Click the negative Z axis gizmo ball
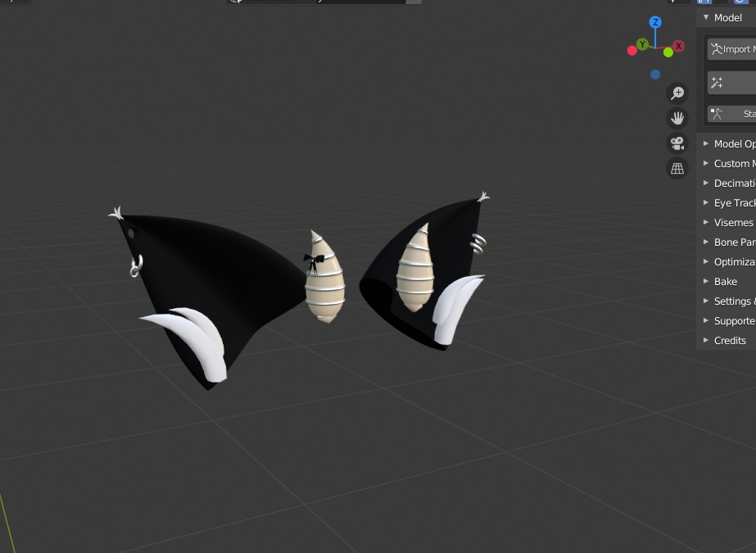Screen dimensions: 756x553 [x=654, y=75]
